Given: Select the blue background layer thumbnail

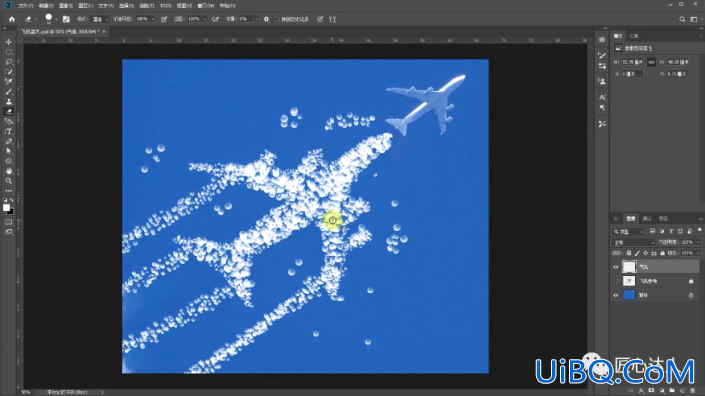Looking at the screenshot, I should click(x=629, y=295).
